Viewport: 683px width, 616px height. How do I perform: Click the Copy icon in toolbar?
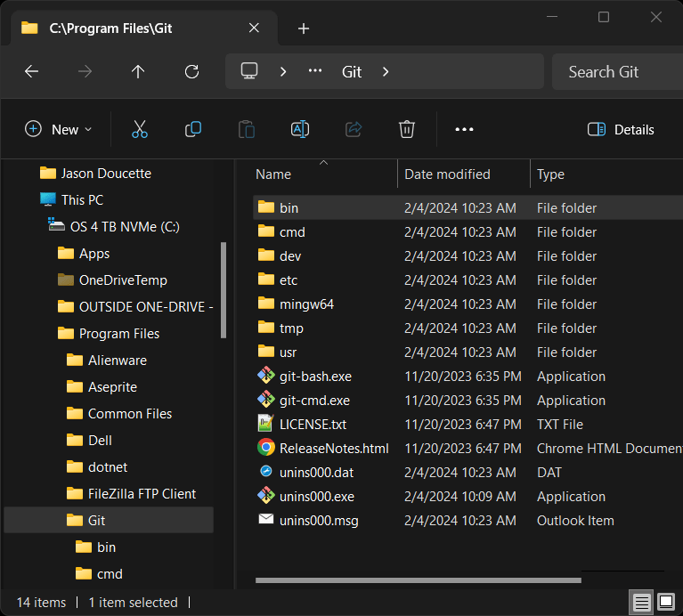(x=193, y=129)
